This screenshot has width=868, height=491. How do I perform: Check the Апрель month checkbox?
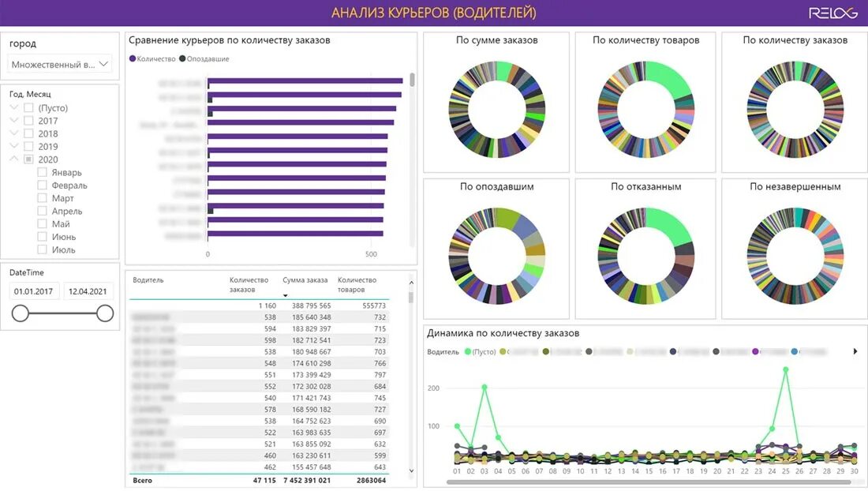click(x=42, y=211)
